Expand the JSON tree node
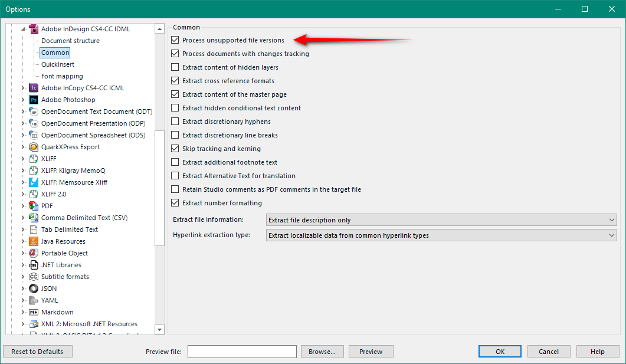The width and height of the screenshot is (626, 364). pyautogui.click(x=23, y=288)
